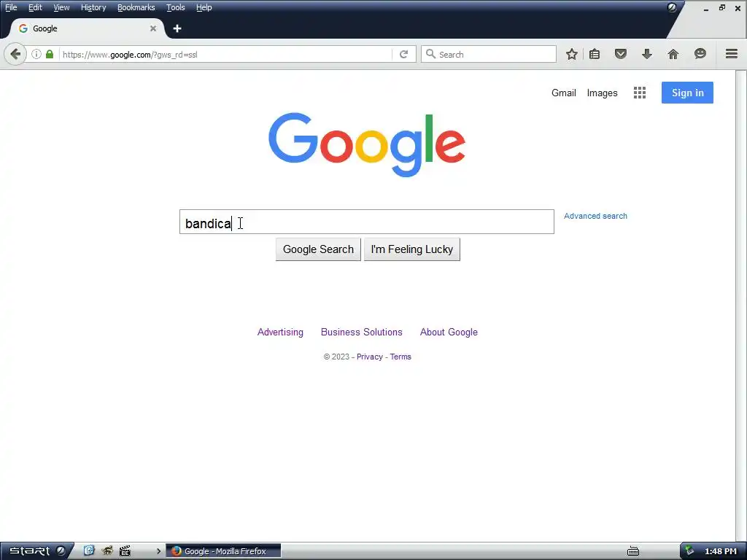This screenshot has width=747, height=560.
Task: Open a new tab with plus button
Action: pyautogui.click(x=177, y=28)
